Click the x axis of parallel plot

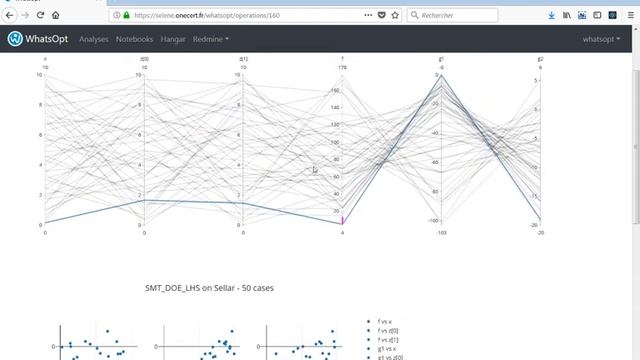pos(45,150)
